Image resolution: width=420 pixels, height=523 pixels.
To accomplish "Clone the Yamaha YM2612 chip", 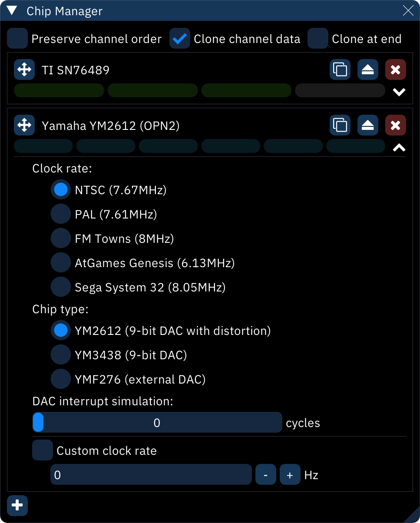I will (340, 126).
